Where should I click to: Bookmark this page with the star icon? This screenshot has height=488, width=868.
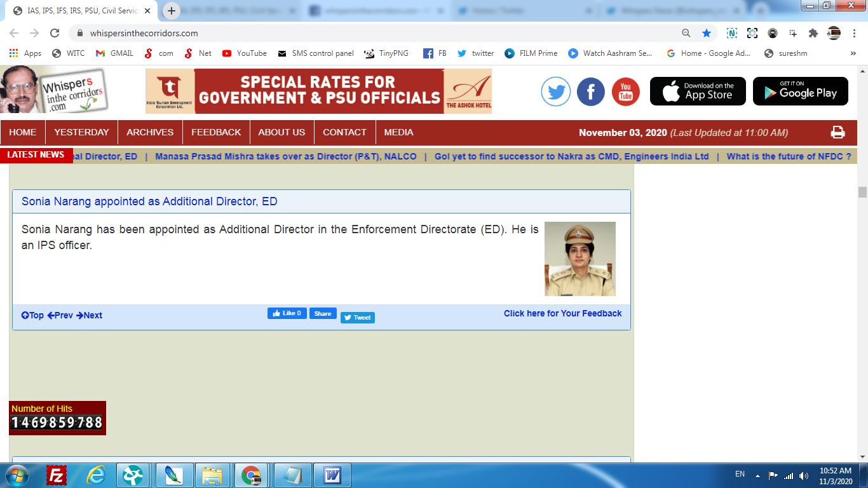(x=707, y=33)
